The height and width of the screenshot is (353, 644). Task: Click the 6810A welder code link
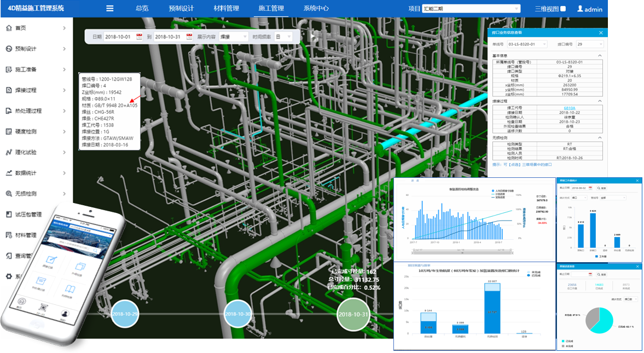point(569,108)
